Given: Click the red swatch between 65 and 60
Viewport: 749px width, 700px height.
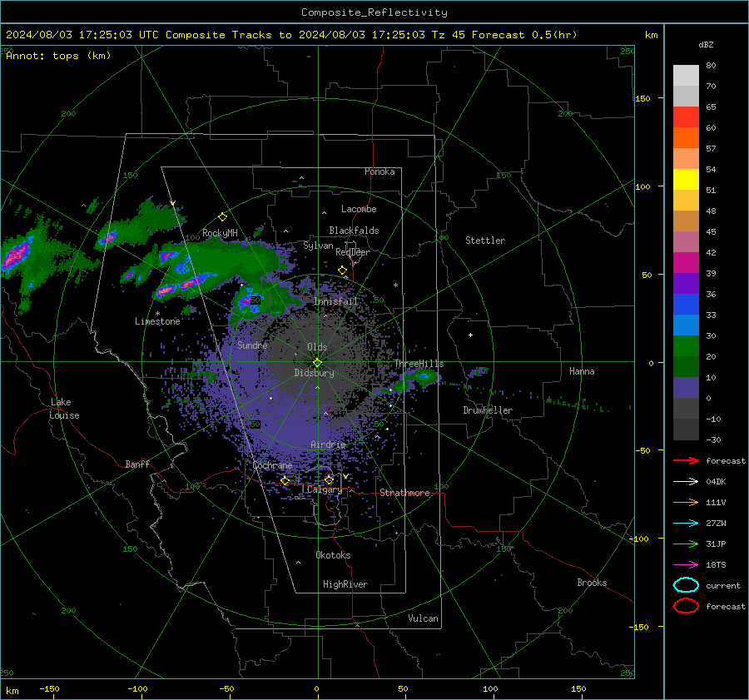Looking at the screenshot, I should click(x=686, y=117).
